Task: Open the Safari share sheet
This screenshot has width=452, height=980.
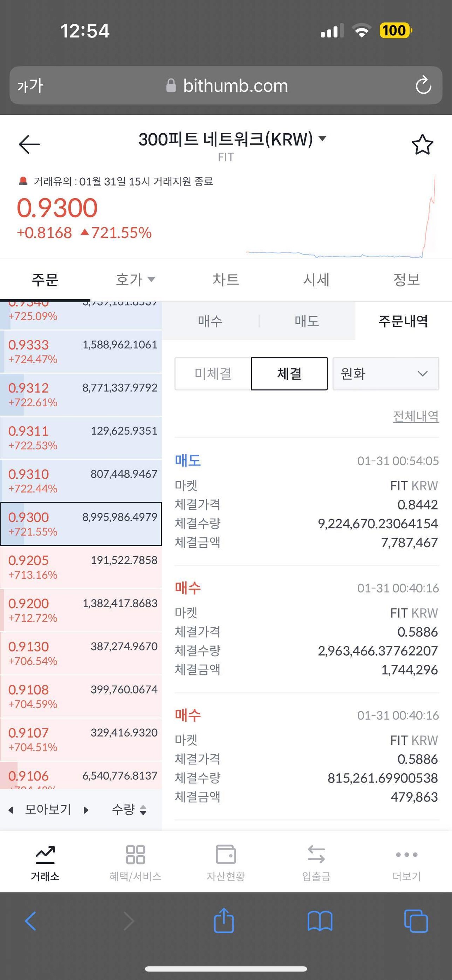Action: point(224,921)
